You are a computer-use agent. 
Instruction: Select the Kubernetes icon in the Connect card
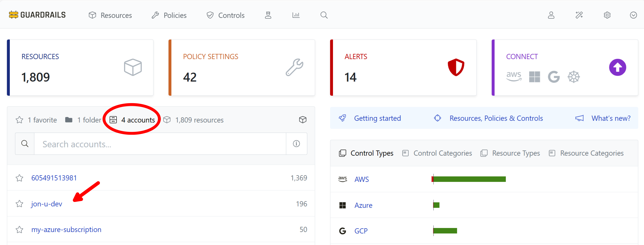574,77
